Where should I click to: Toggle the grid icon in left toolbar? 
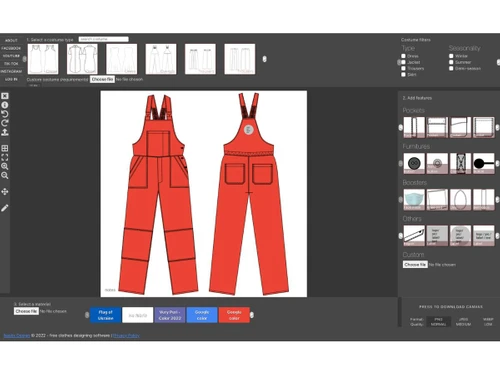[5, 148]
